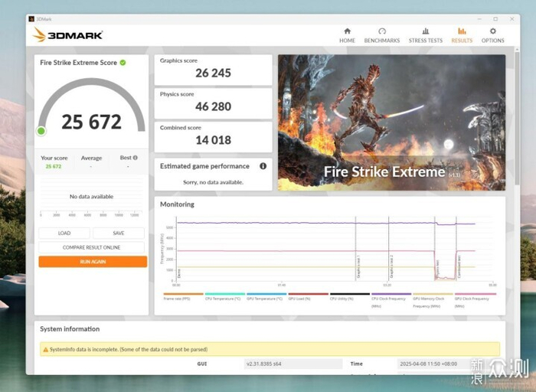Click Combined score value 14 018
This screenshot has width=536, height=392.
pyautogui.click(x=214, y=140)
